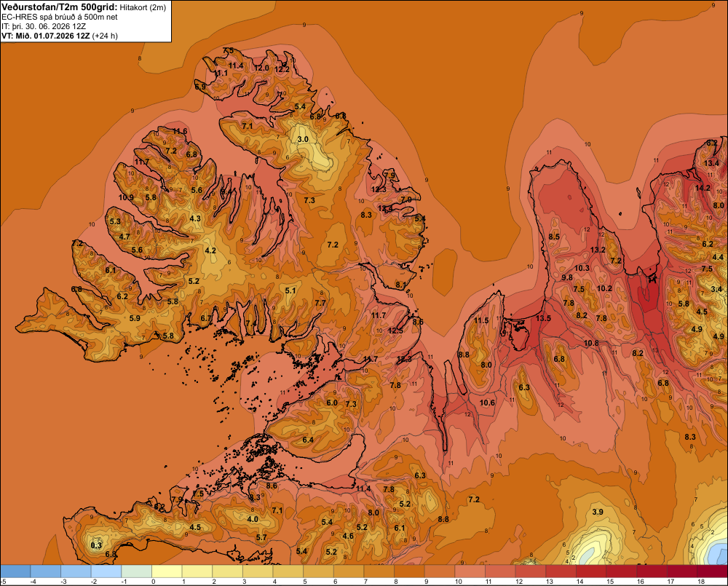Click the 10.9 temperature label
728x586 pixels.
126,197
